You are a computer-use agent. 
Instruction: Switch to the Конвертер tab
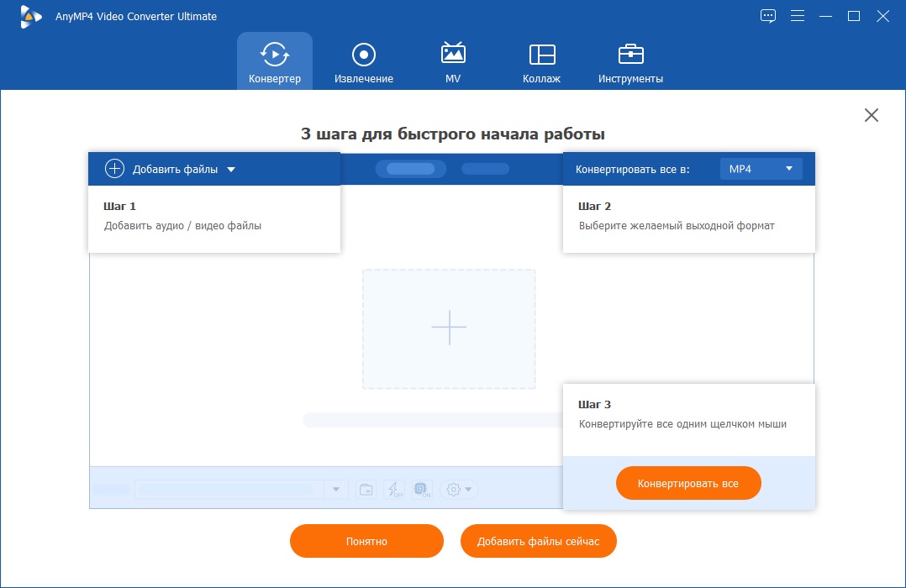274,60
